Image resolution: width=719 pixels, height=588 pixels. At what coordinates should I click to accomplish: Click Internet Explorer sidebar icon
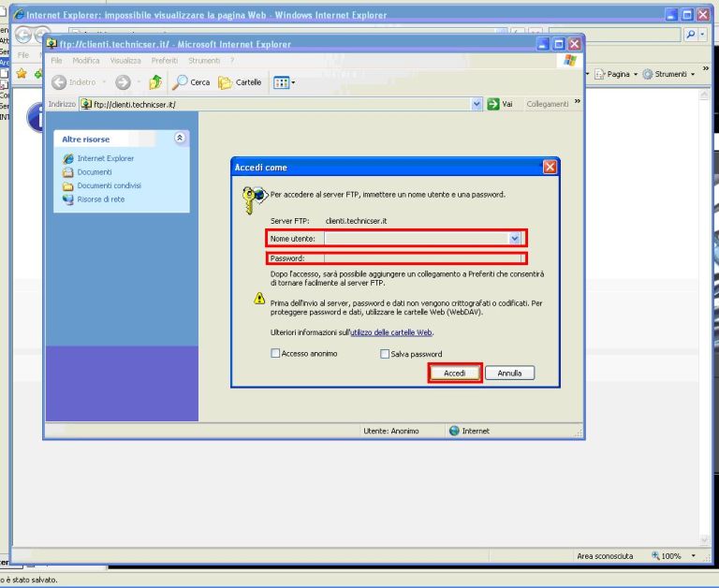coord(67,158)
